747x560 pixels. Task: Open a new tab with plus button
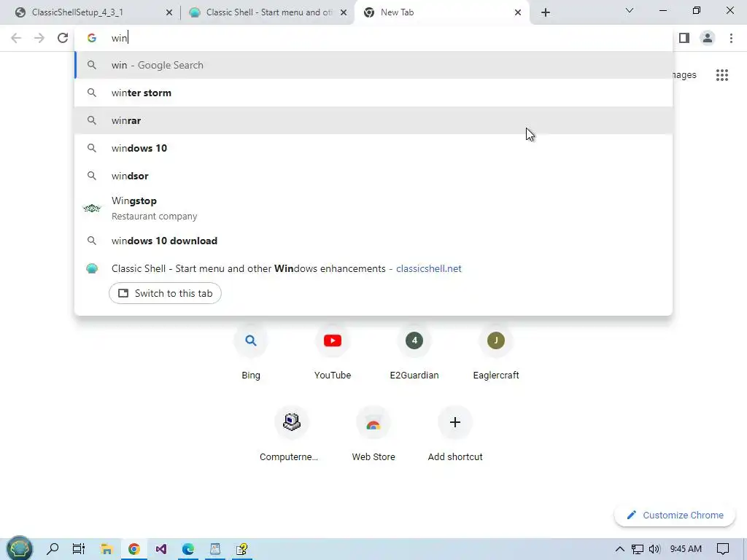(x=546, y=12)
